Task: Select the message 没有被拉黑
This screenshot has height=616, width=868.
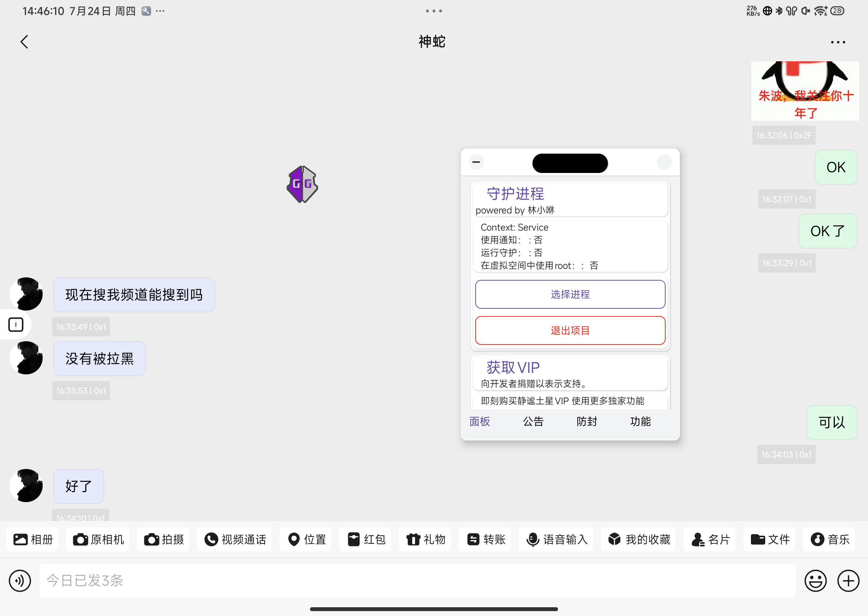Action: pyautogui.click(x=100, y=358)
